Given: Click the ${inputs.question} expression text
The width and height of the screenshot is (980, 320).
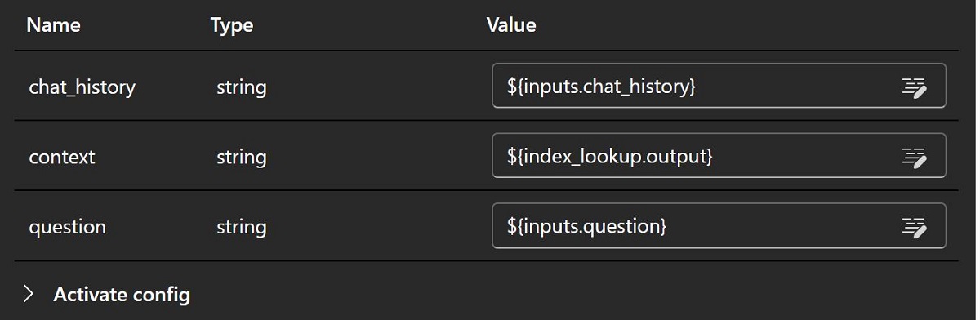Looking at the screenshot, I should point(586,226).
